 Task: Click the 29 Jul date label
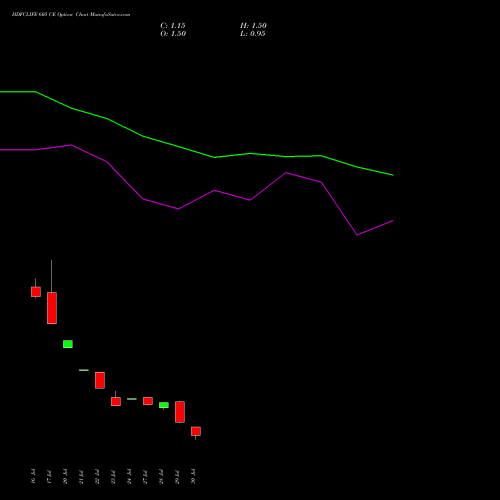[177, 476]
